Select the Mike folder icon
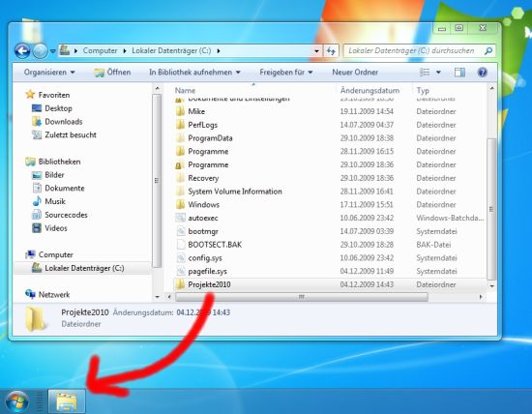The image size is (532, 414). (x=180, y=111)
